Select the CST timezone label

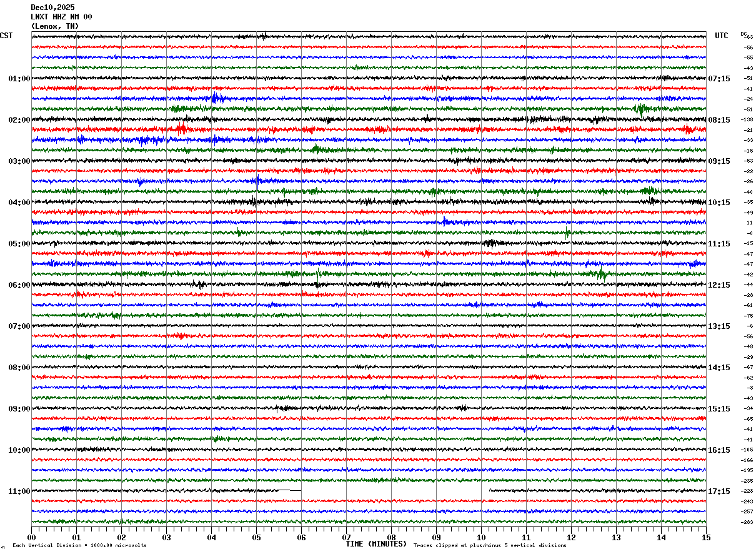coord(6,36)
